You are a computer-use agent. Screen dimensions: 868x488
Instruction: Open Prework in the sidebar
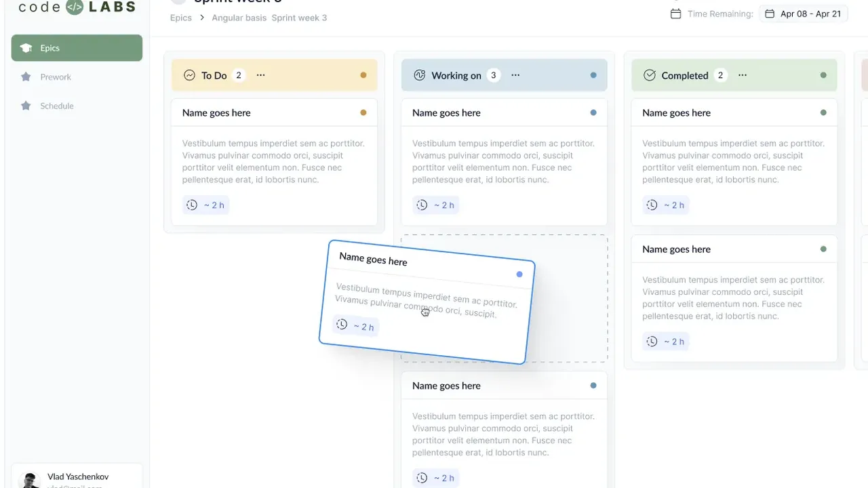pyautogui.click(x=55, y=77)
